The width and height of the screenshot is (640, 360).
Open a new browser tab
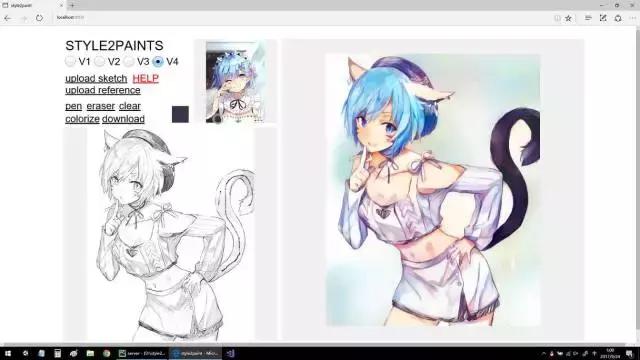pos(72,5)
